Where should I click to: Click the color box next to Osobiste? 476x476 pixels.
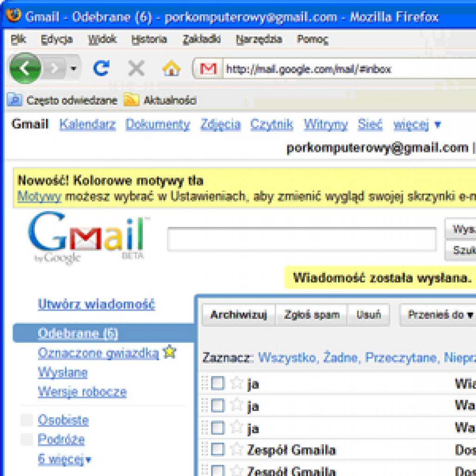(x=26, y=420)
